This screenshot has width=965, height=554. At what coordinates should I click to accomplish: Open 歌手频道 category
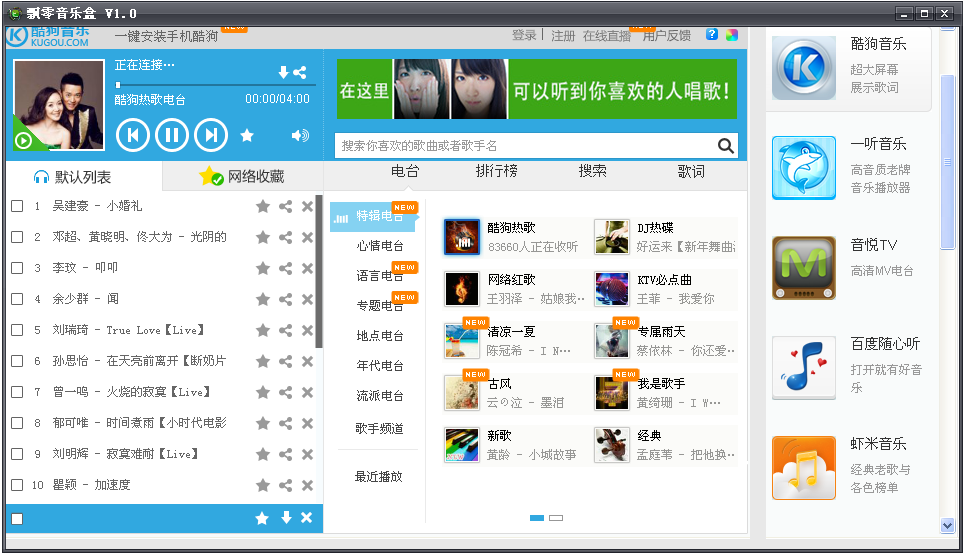click(x=379, y=428)
